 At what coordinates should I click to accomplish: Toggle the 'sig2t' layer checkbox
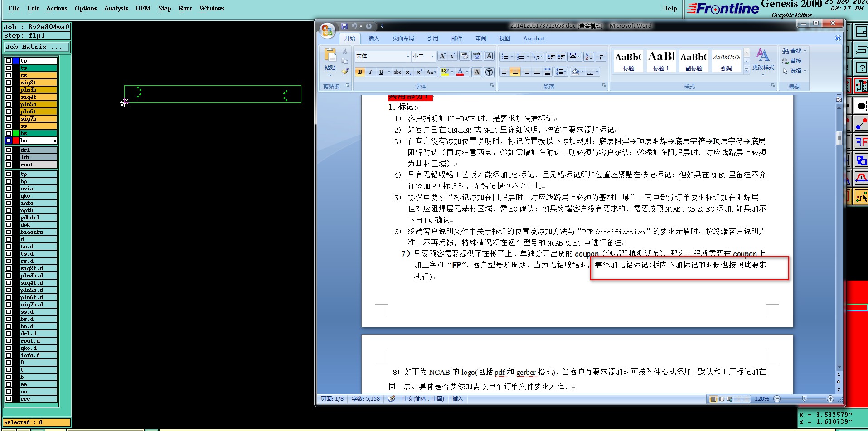coord(8,82)
